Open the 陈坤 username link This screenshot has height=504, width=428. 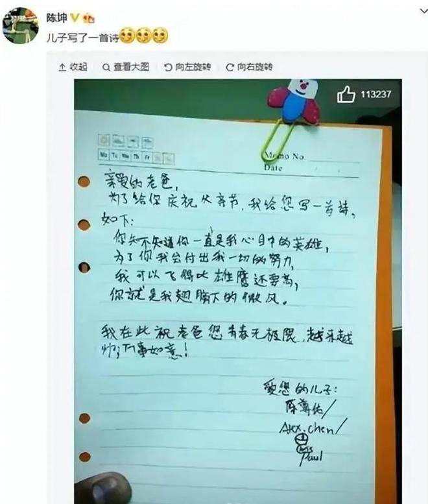57,18
